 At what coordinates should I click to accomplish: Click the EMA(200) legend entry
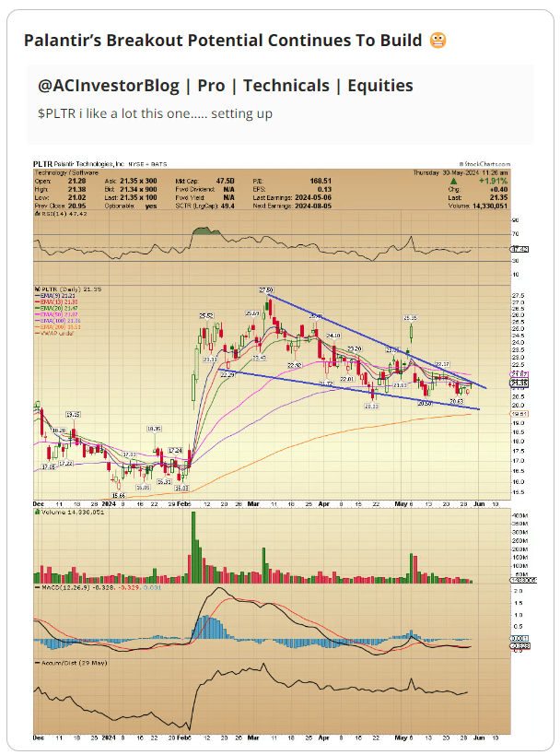point(59,327)
